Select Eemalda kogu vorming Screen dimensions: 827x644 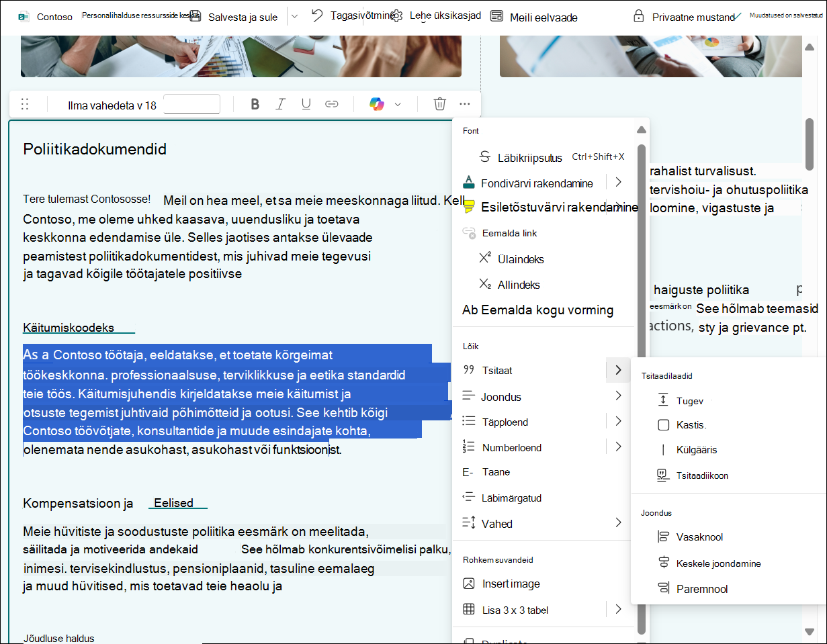click(x=538, y=310)
